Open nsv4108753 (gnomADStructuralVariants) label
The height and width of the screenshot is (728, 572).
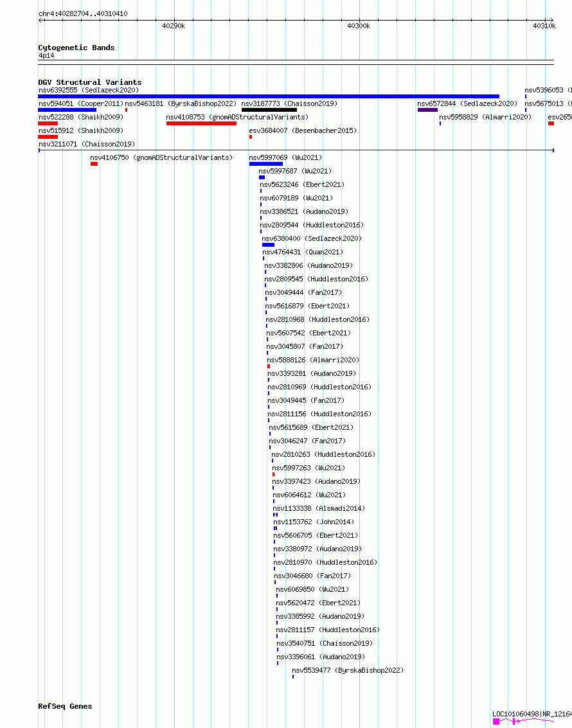coord(237,117)
